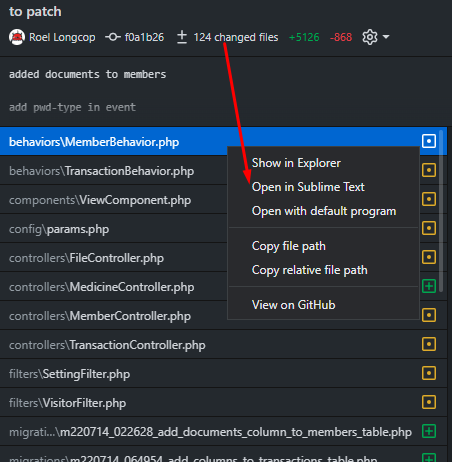Click added icon for m220714_022628 migration

(429, 431)
